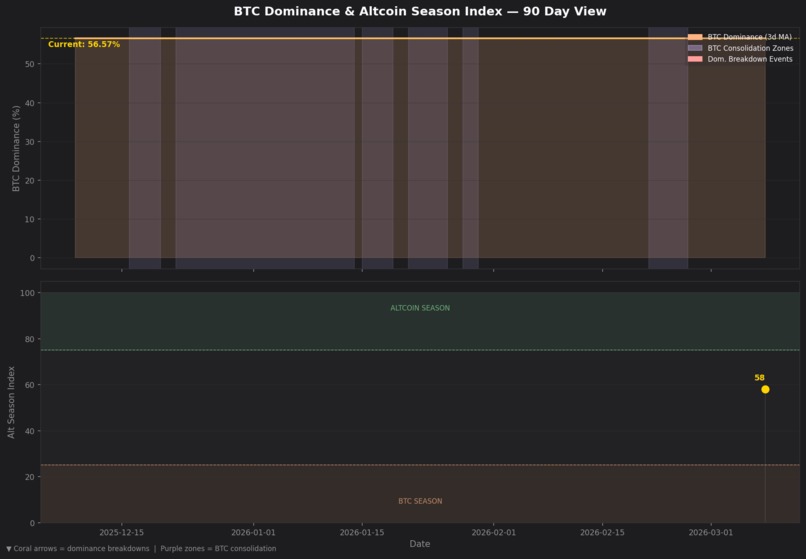The width and height of the screenshot is (806, 559).
Task: Click the '2026-02-01' date tick label
Action: click(x=493, y=532)
